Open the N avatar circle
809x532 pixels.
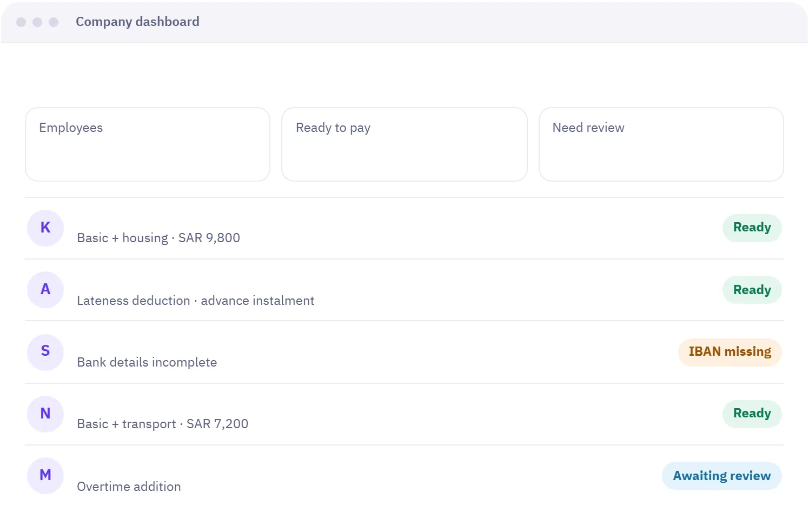pos(45,414)
